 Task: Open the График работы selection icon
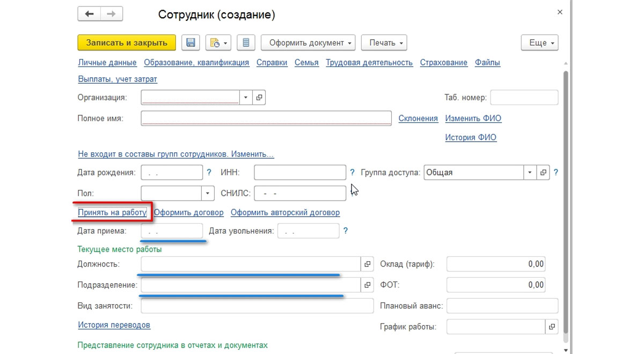pyautogui.click(x=552, y=327)
